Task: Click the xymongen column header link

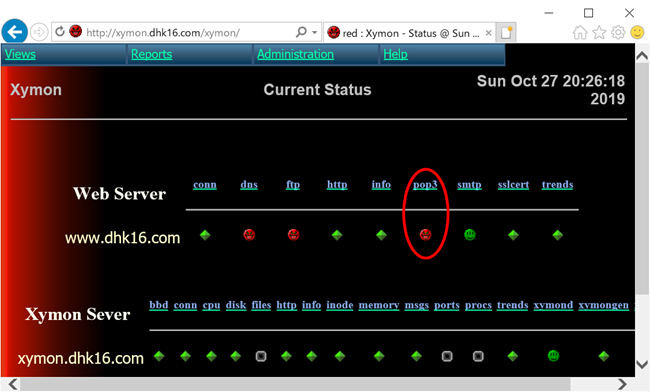Action: click(x=604, y=305)
